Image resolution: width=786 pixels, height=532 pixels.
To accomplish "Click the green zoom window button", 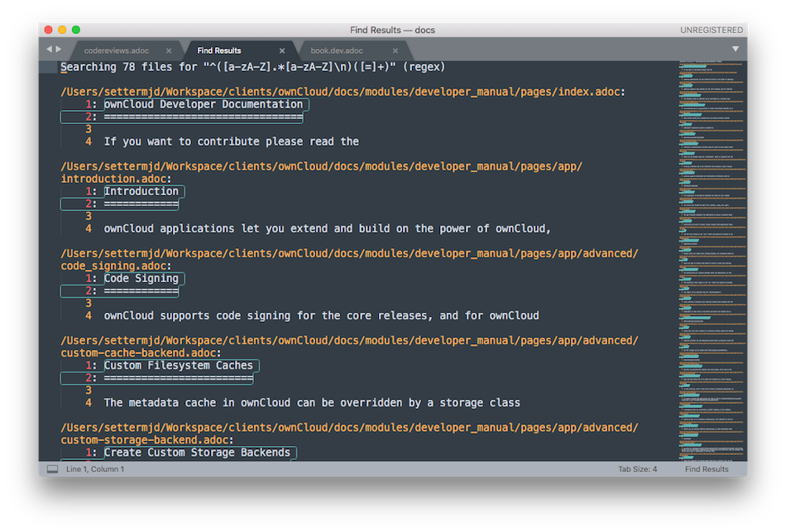I will click(x=76, y=30).
